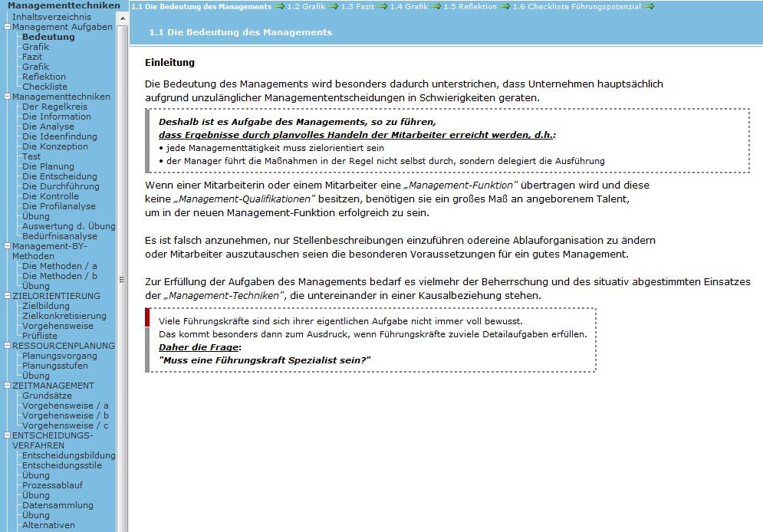Open Die Profilanalyse page
The image size is (763, 532).
[59, 206]
